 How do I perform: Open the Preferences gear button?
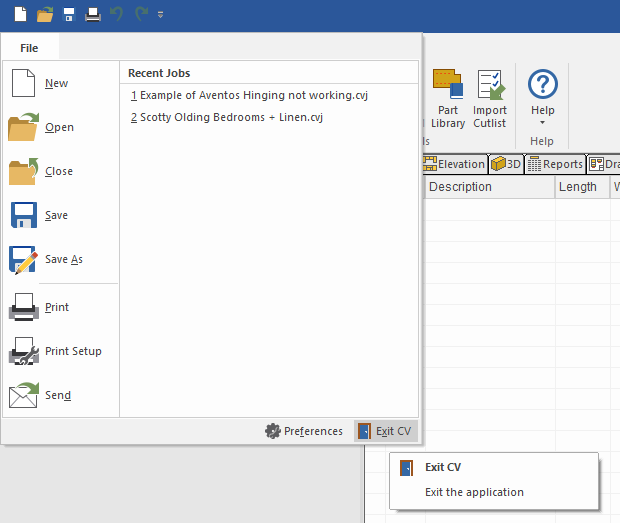[304, 431]
